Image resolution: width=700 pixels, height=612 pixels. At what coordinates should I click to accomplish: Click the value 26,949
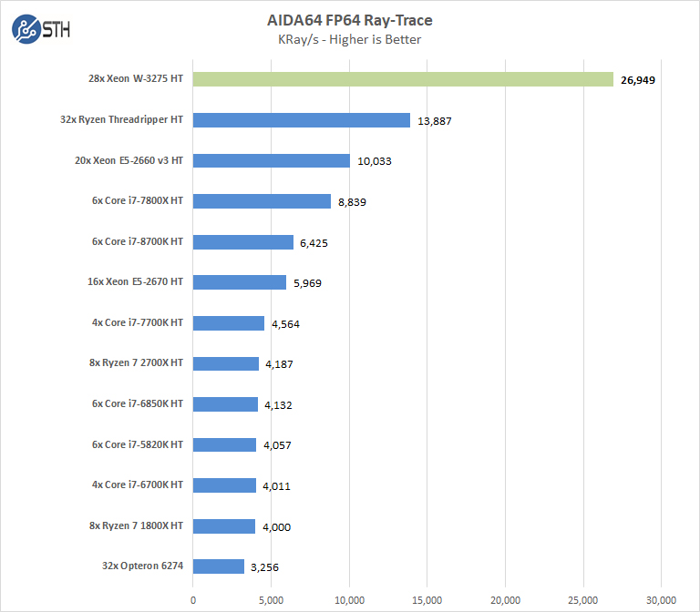(638, 80)
